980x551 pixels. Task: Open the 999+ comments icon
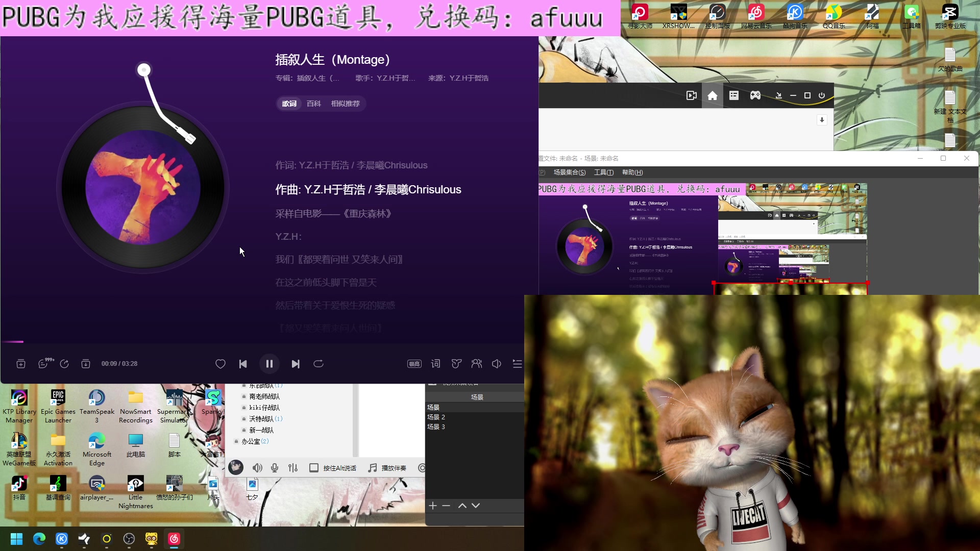coord(45,363)
